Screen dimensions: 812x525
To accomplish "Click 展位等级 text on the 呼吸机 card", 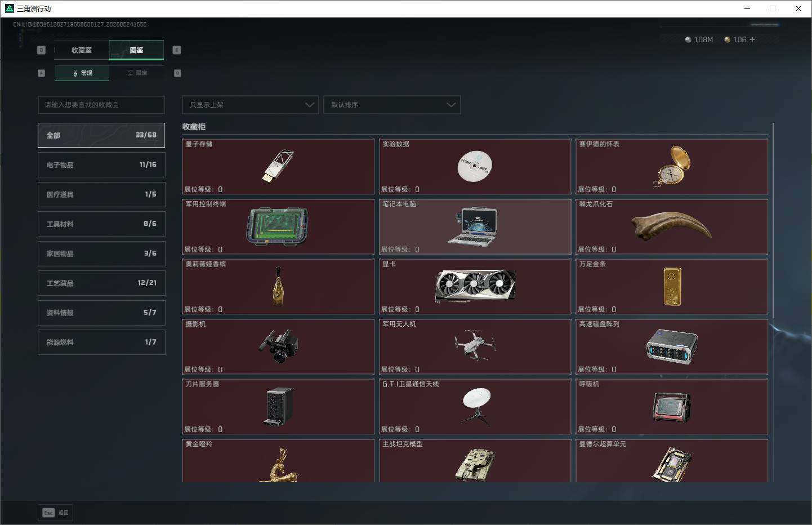I will click(x=597, y=429).
